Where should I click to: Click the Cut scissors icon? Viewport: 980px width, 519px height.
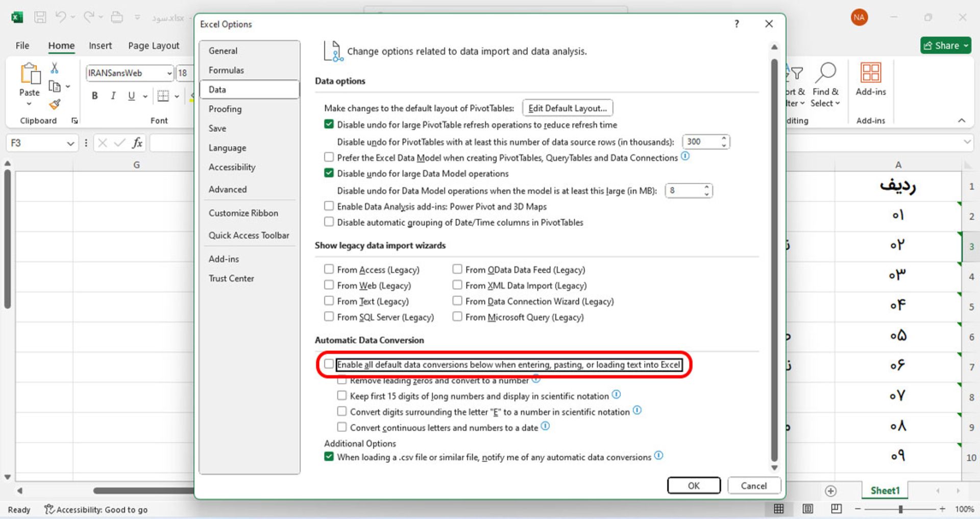55,68
